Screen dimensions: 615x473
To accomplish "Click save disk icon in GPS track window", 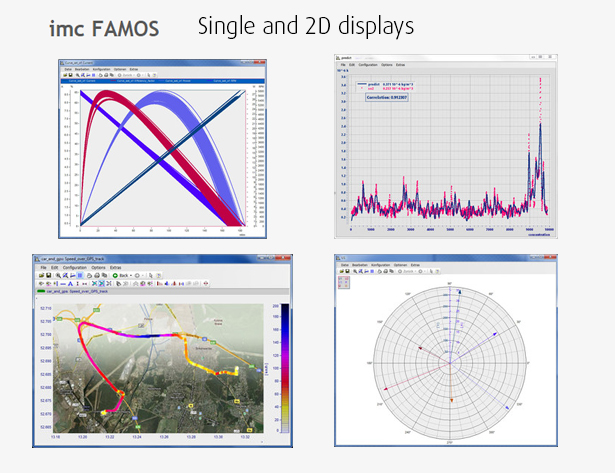I will click(49, 275).
